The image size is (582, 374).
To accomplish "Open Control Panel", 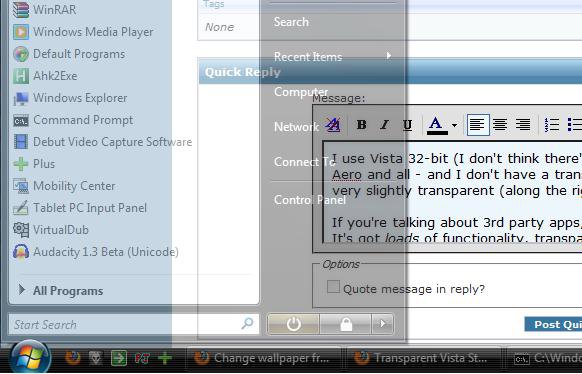I will 310,200.
